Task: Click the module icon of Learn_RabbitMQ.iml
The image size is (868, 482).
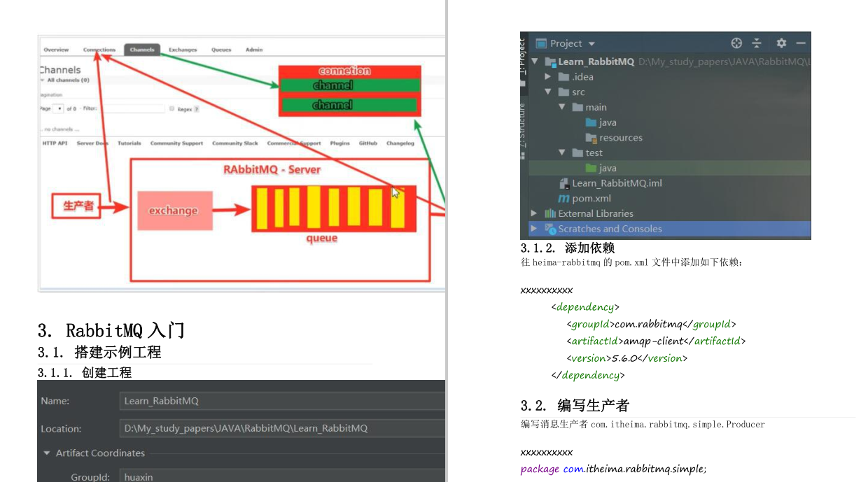Action: tap(564, 183)
